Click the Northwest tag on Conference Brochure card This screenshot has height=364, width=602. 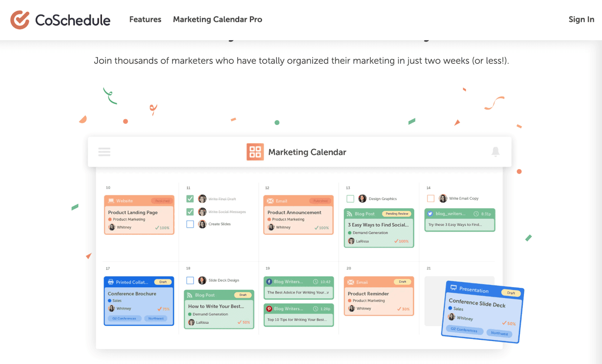point(156,318)
